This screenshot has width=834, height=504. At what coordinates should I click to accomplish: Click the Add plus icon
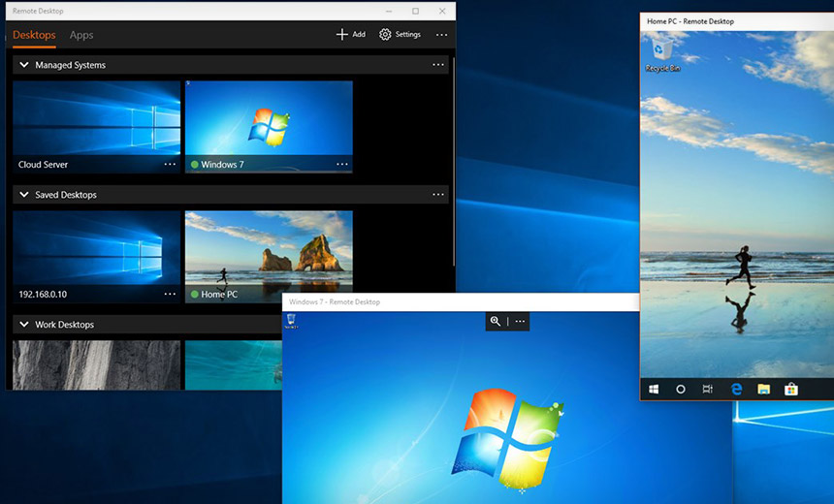(x=342, y=35)
